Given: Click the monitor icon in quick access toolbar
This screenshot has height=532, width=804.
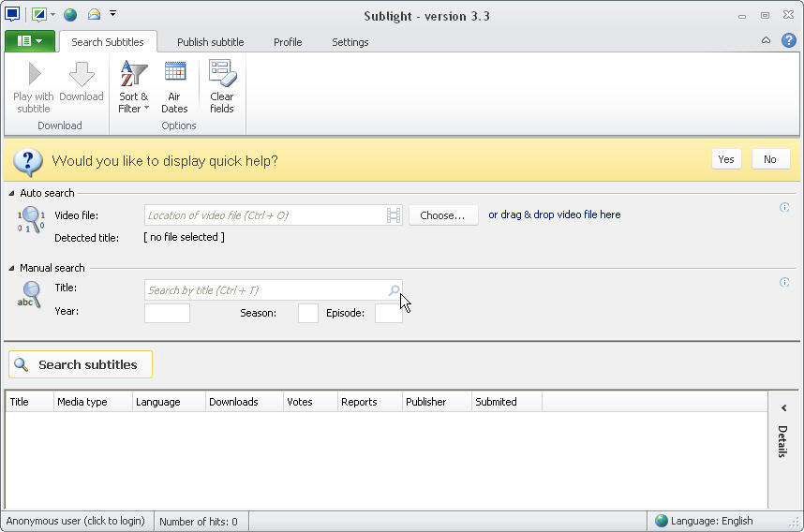Looking at the screenshot, I should pyautogui.click(x=12, y=14).
